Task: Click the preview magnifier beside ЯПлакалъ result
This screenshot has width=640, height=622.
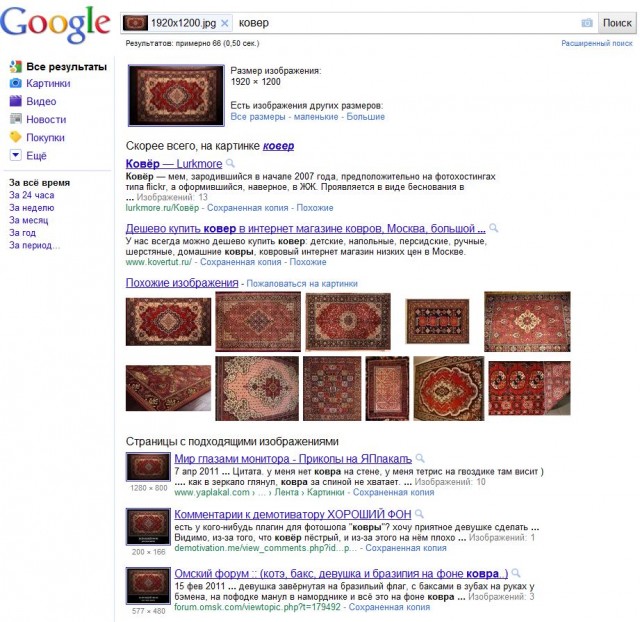Action: (x=420, y=458)
